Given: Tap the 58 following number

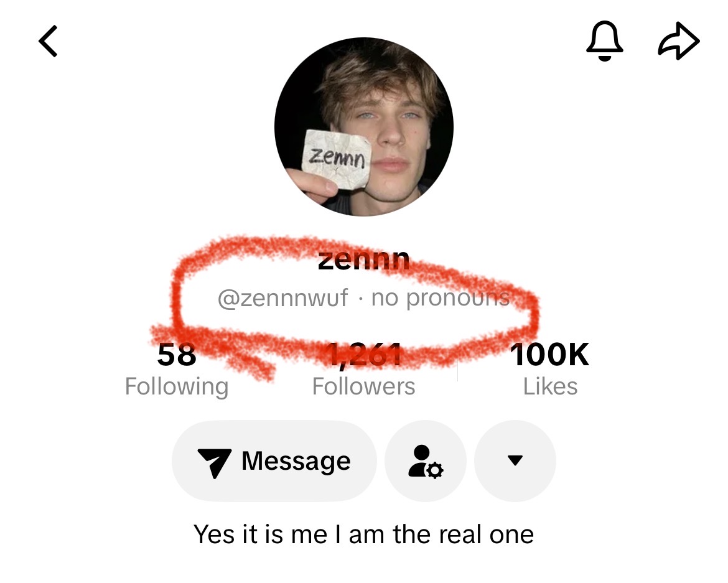Looking at the screenshot, I should coord(177,355).
